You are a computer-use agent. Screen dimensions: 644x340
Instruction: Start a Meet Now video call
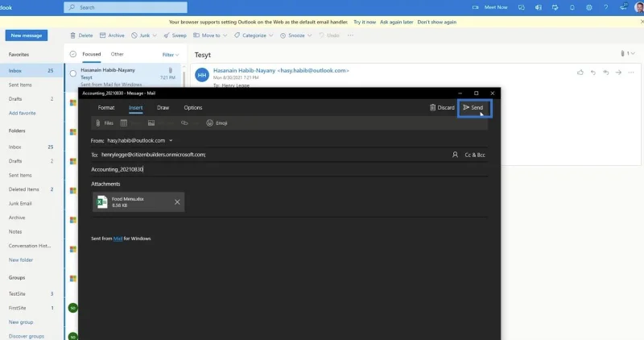tap(490, 7)
